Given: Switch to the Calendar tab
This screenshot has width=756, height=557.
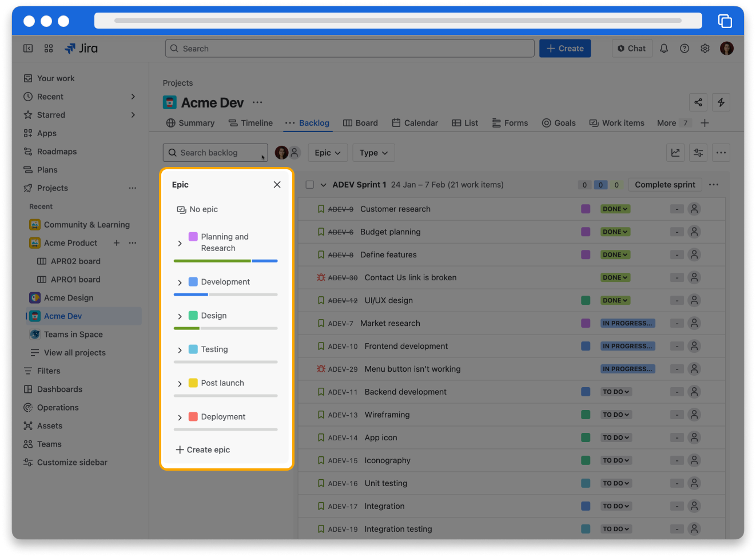Looking at the screenshot, I should (415, 123).
